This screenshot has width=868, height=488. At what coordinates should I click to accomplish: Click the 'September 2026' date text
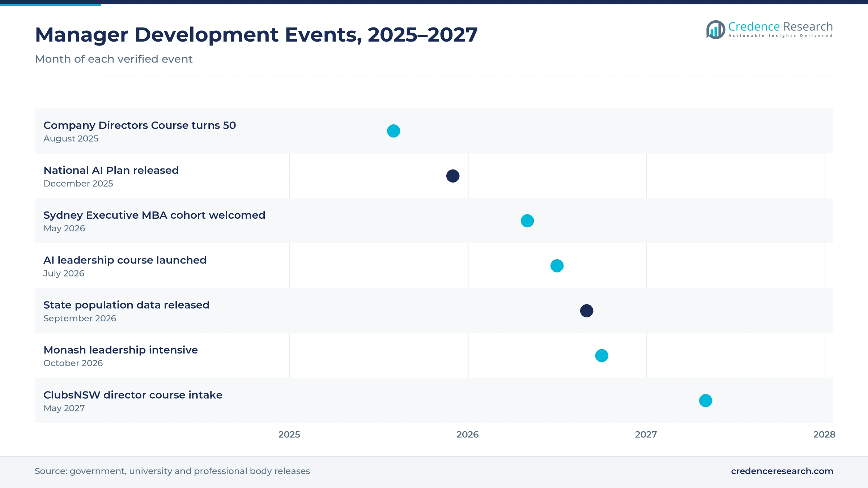(x=80, y=318)
